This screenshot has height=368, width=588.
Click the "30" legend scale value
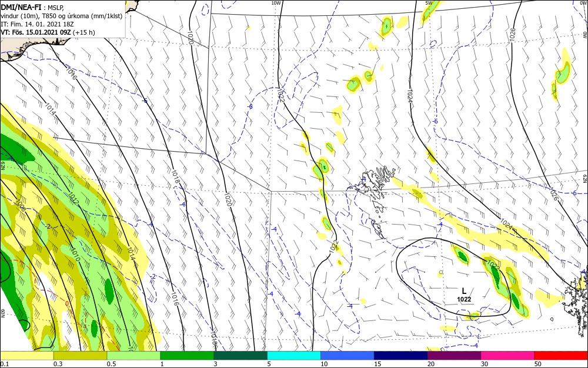485,364
